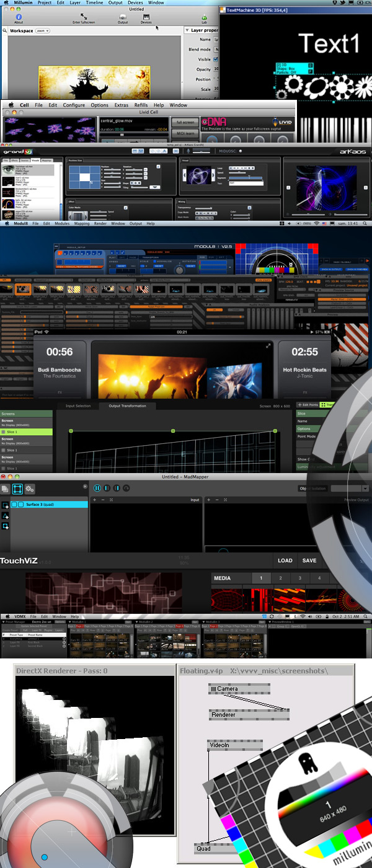Toggle first checkbox beside Surface 3 (quad)
The width and height of the screenshot is (372, 868).
click(15, 505)
